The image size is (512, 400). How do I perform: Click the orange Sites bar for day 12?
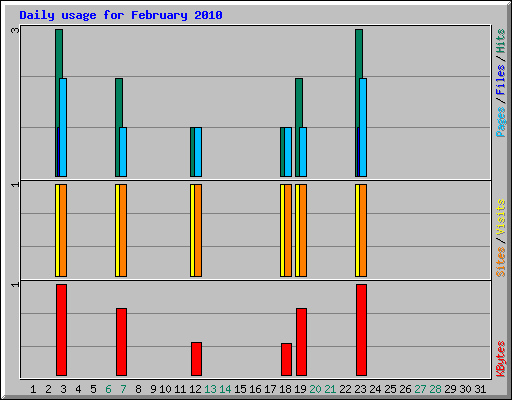198,230
